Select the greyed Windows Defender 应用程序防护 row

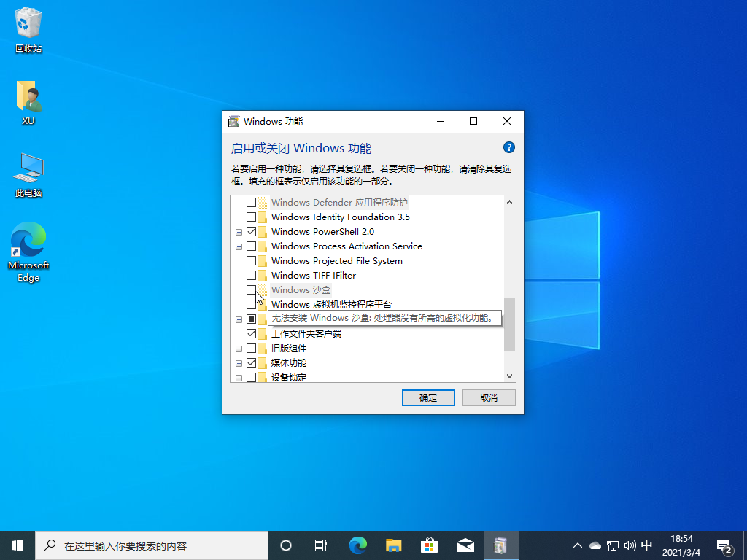(339, 203)
